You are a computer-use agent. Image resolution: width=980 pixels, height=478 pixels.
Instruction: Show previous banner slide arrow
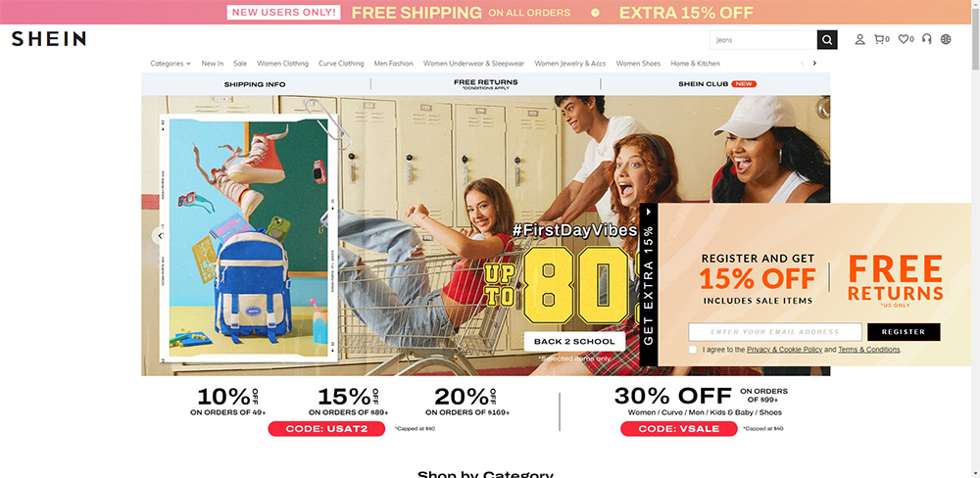tap(160, 235)
